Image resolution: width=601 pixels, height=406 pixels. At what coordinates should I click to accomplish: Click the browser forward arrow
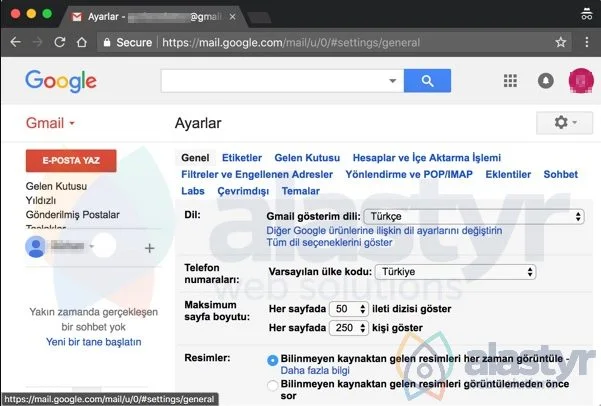(37, 42)
